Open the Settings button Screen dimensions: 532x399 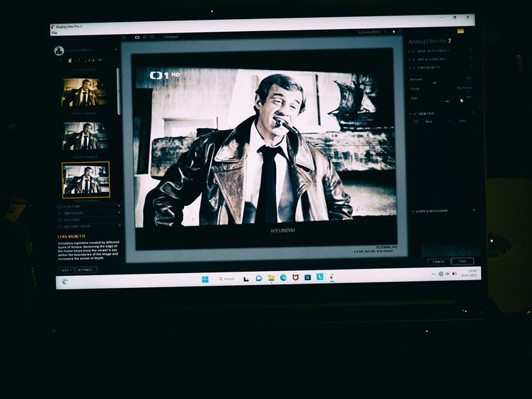[86, 270]
